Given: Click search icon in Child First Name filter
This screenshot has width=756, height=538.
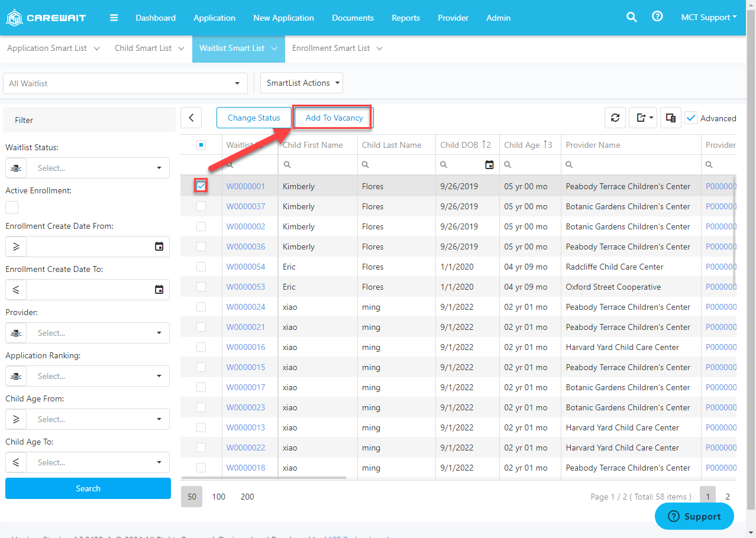Looking at the screenshot, I should click(287, 165).
